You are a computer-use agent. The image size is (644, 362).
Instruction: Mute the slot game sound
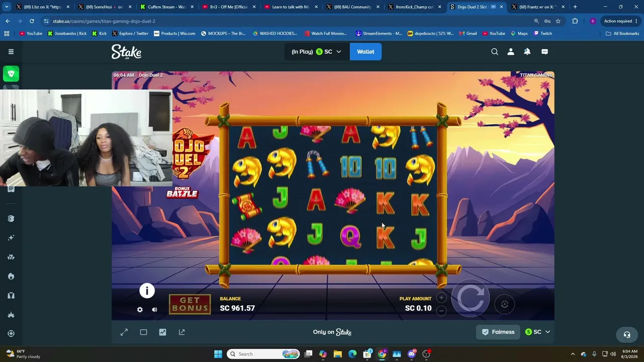coord(154,310)
